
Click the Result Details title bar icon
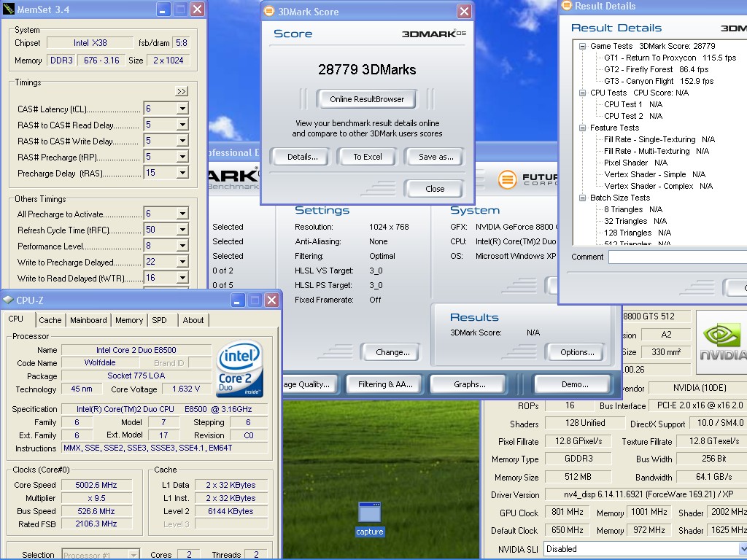coord(566,6)
